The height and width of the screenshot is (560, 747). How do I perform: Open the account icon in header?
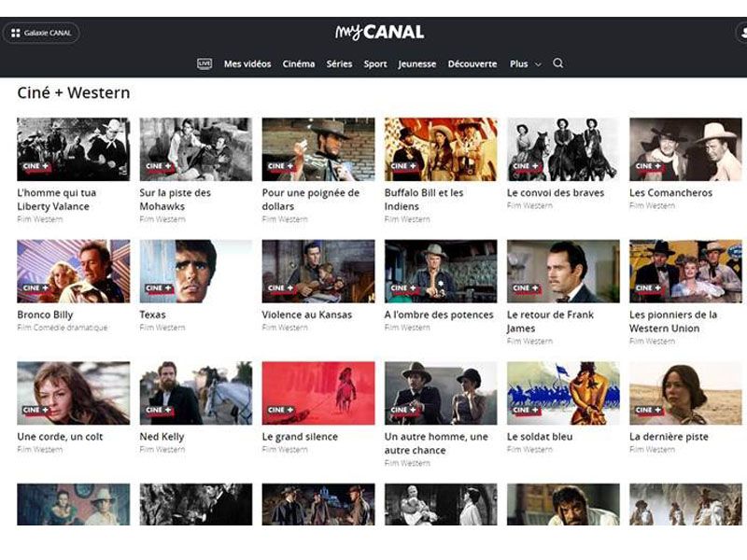(x=741, y=33)
